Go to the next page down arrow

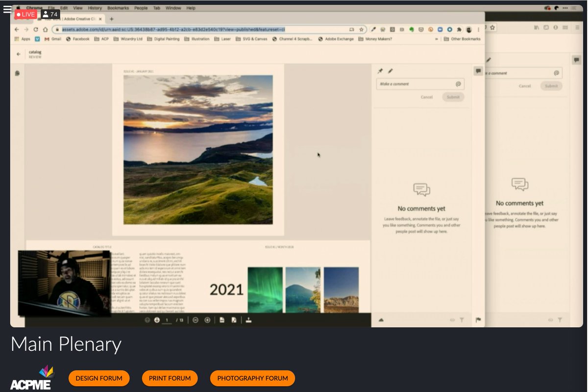click(x=157, y=320)
